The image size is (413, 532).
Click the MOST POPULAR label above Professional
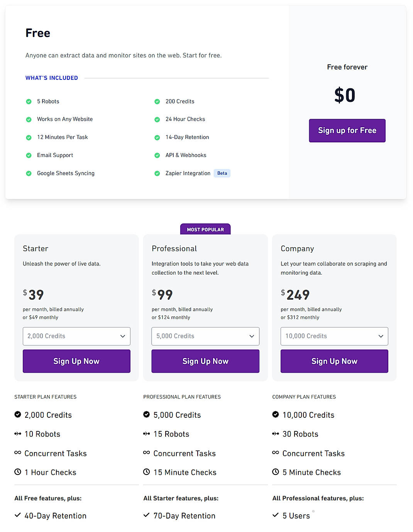click(205, 229)
